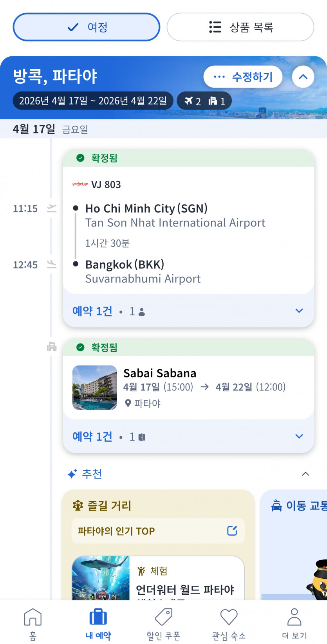Select the 여정 itinerary view toggle
Screen dimensions: 327x644
87,27
